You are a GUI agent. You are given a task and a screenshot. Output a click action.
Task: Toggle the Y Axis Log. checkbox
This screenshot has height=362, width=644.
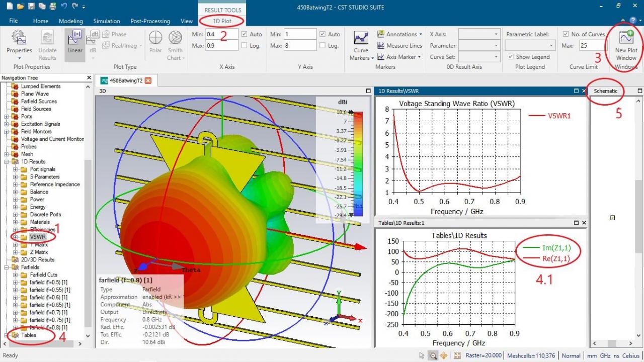point(323,46)
